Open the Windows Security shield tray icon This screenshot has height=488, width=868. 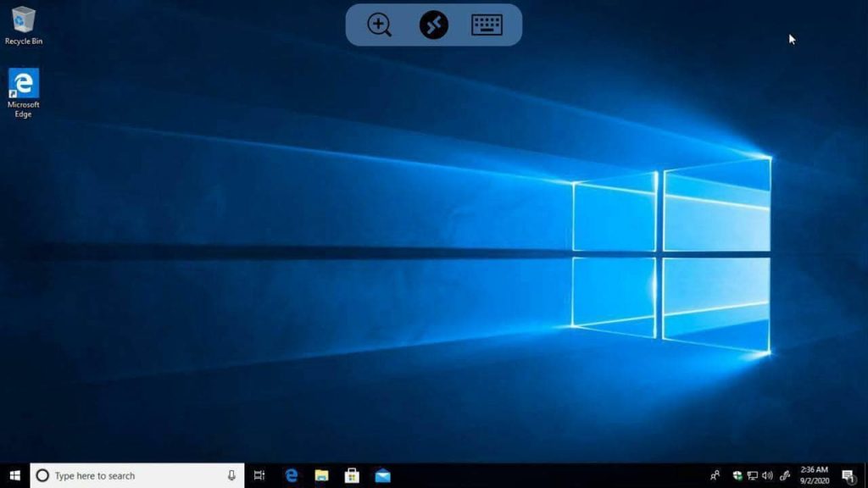point(737,475)
